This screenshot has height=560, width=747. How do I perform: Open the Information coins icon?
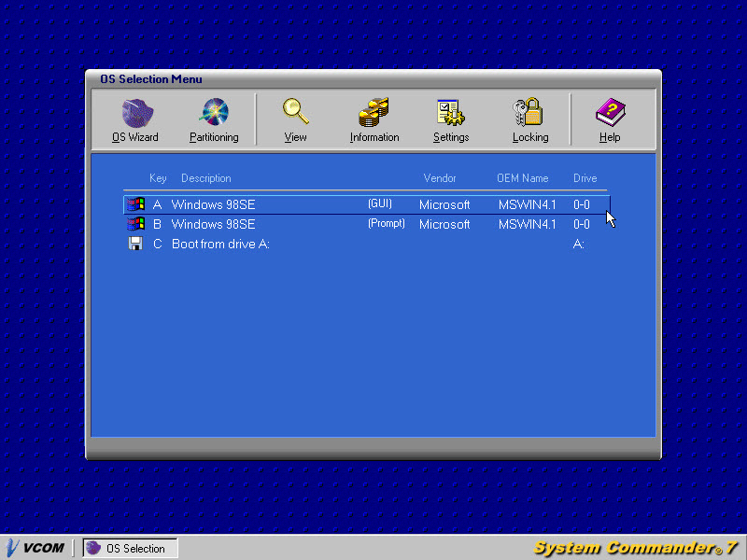tap(374, 114)
